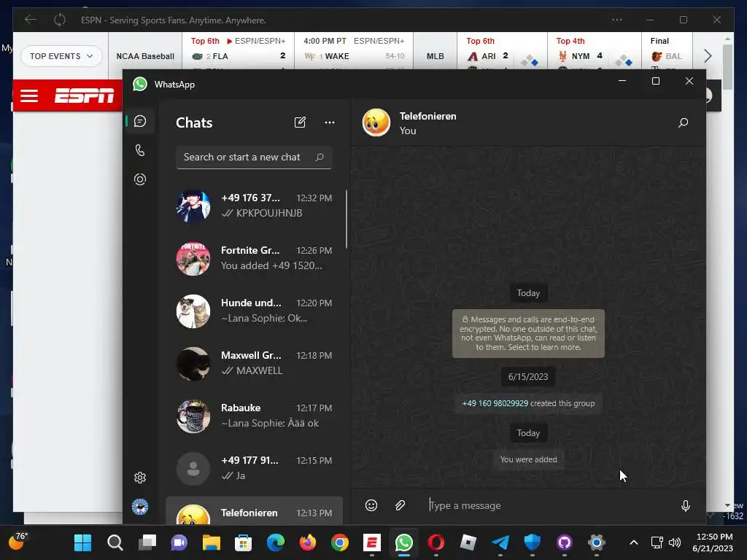This screenshot has width=747, height=560.
Task: Open volume control in system tray
Action: tap(675, 542)
